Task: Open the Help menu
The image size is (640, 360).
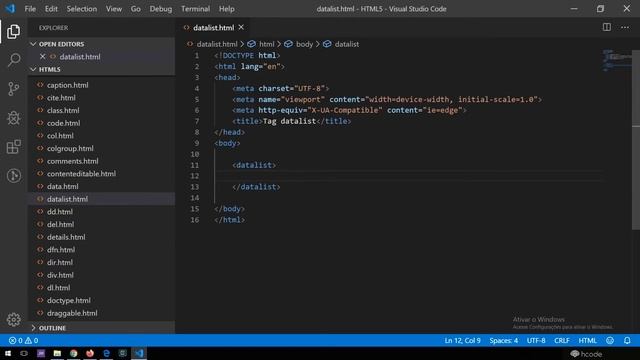Action: (x=227, y=9)
